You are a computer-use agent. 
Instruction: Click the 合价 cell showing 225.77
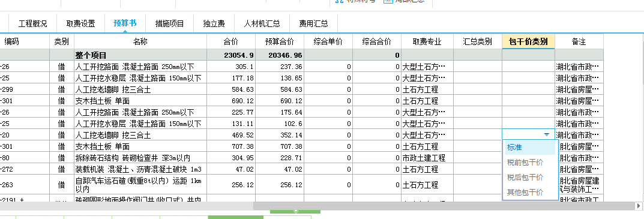231,112
